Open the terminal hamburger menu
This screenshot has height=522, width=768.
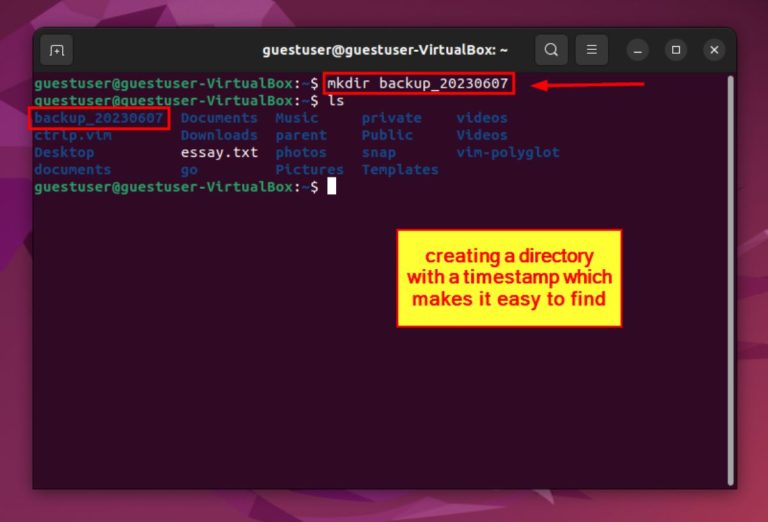click(x=592, y=49)
